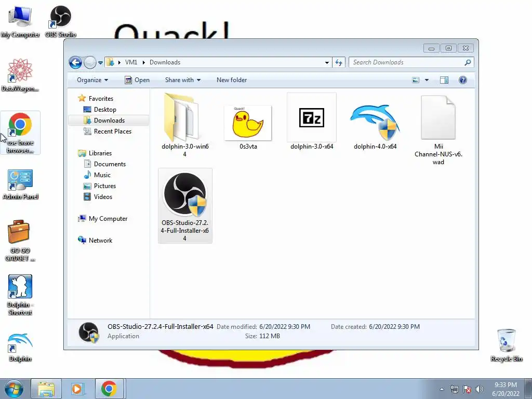Open the Organize menu
This screenshot has height=399, width=532.
click(x=92, y=80)
